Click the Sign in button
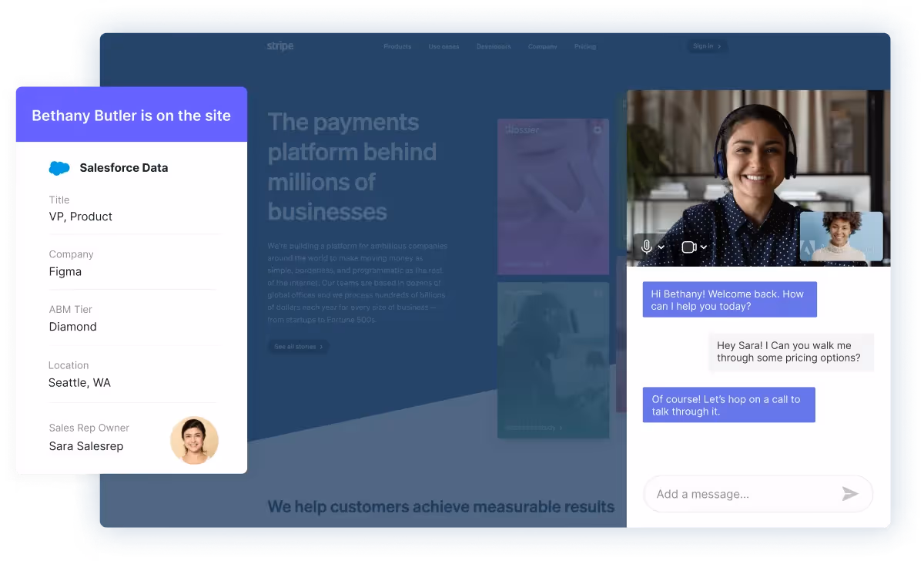The width and height of the screenshot is (924, 561). point(707,46)
